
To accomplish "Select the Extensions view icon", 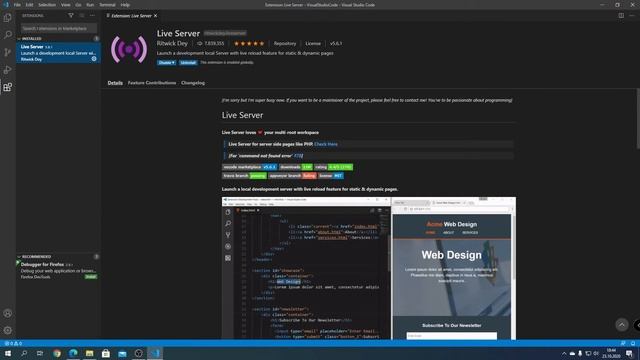I will pyautogui.click(x=7, y=87).
